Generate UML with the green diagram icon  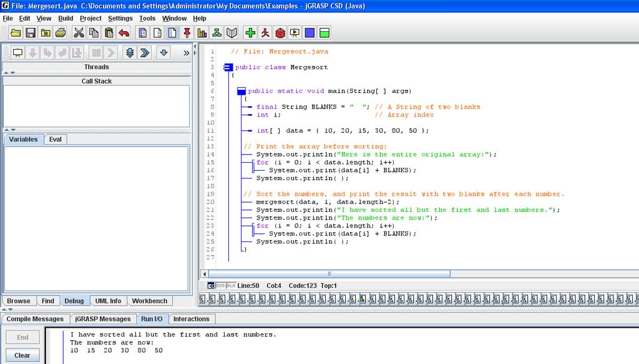point(217,32)
